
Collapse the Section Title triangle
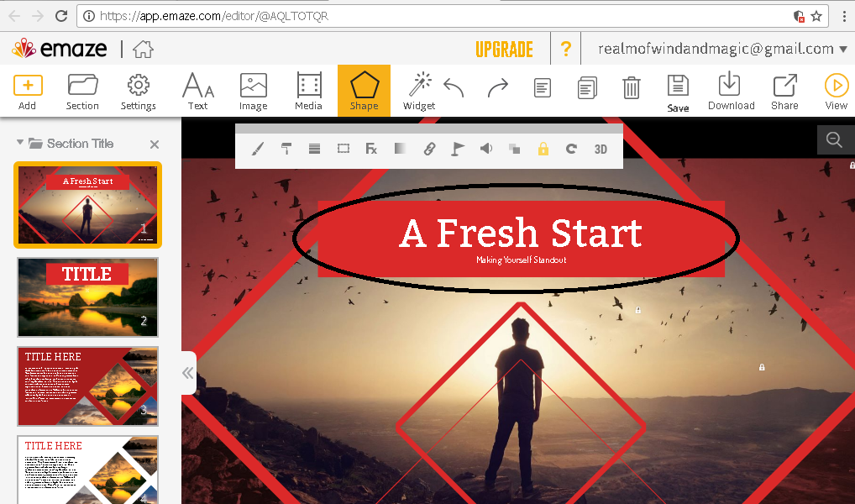pos(20,142)
